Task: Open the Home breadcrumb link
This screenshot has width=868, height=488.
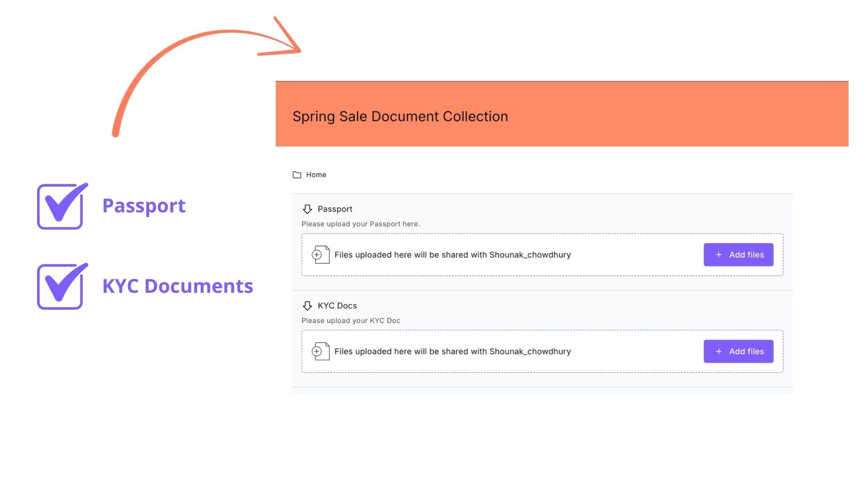Action: click(316, 174)
